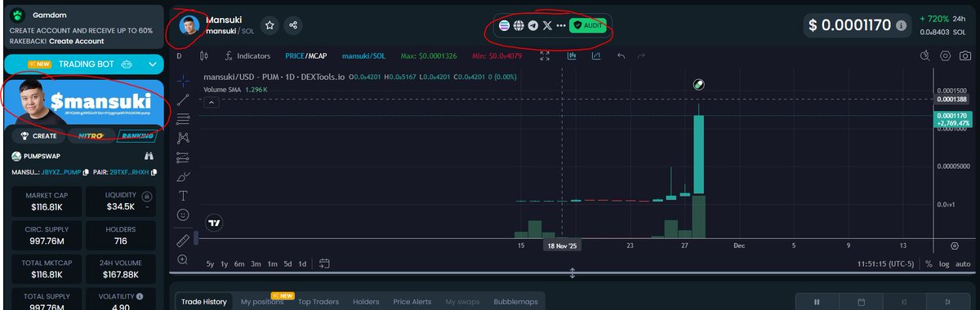
Task: Click the Volatility info icon
Action: click(140, 296)
